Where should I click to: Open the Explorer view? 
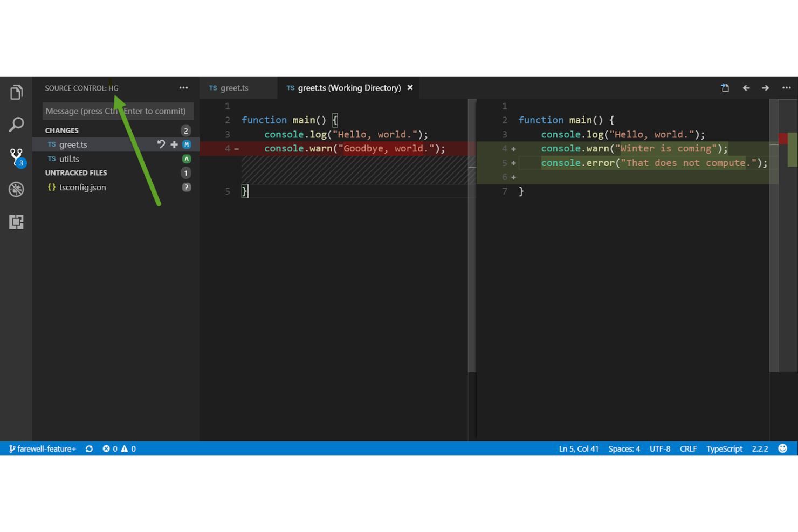[16, 92]
